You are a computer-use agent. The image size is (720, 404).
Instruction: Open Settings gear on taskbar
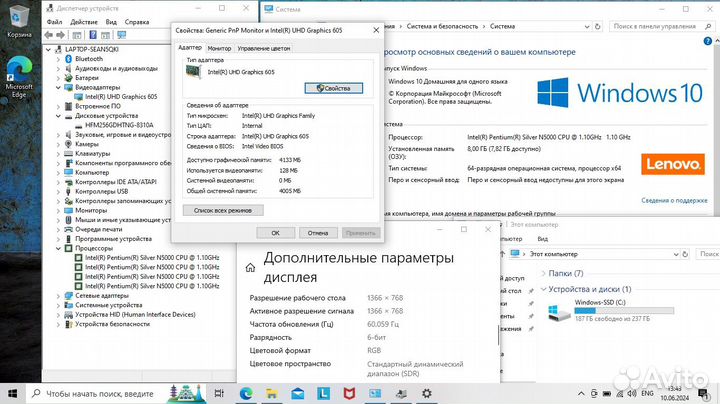tap(427, 393)
